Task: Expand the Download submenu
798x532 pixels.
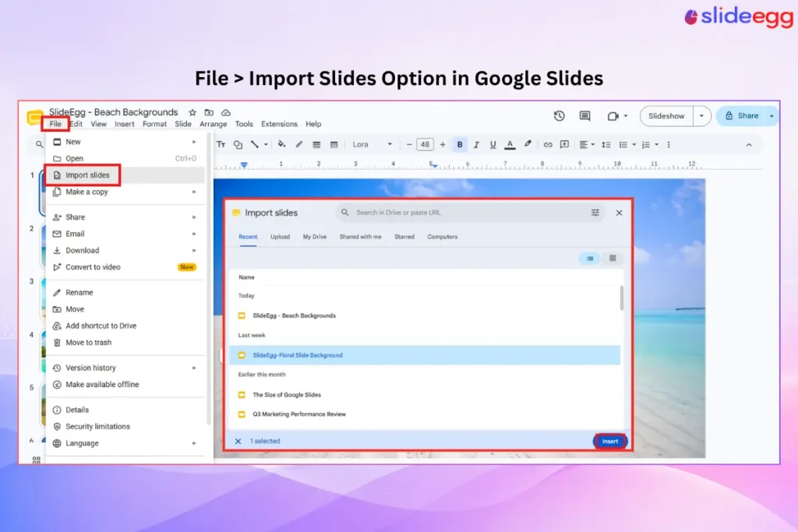Action: (x=125, y=250)
